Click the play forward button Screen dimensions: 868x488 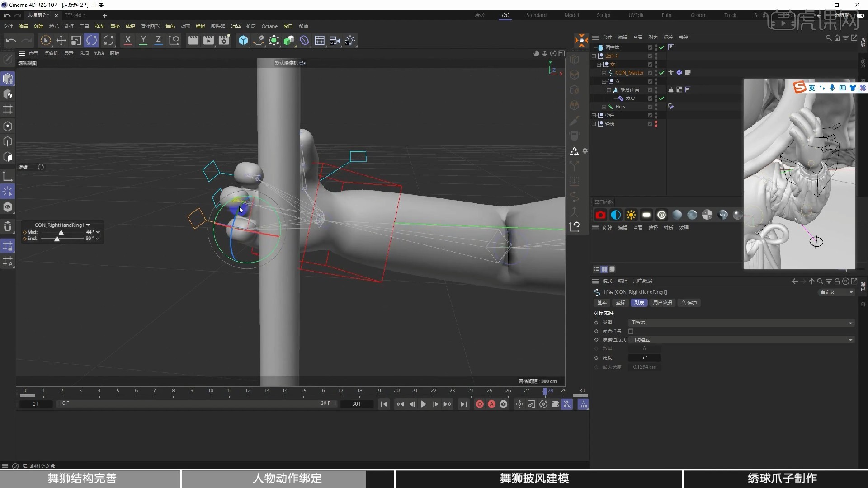coord(424,404)
